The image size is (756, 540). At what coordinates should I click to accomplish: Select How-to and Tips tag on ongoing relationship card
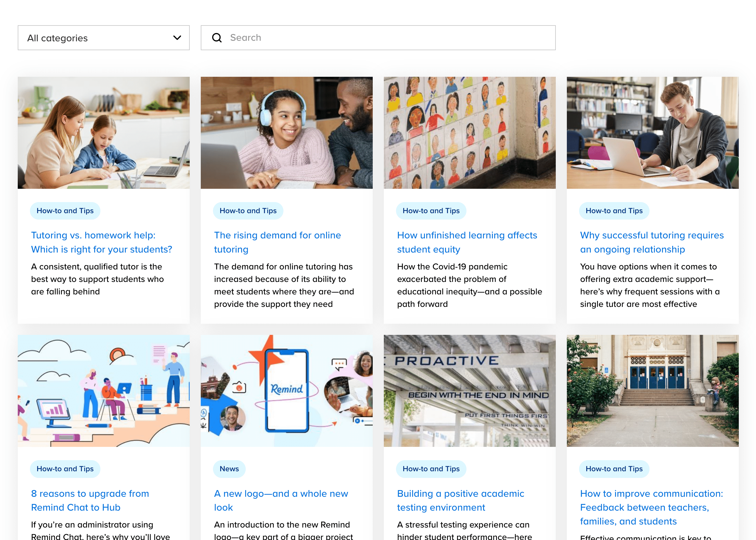tap(614, 211)
